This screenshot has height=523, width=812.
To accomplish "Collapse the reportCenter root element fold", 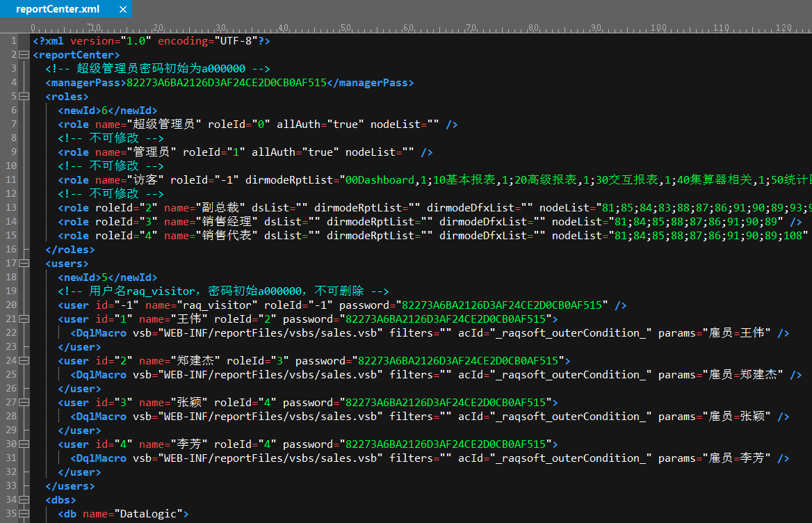I will [x=24, y=55].
